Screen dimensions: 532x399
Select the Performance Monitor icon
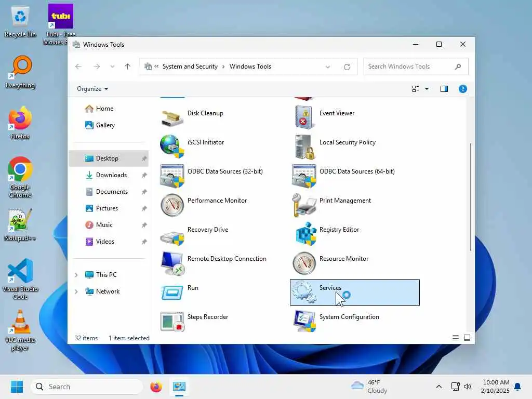pyautogui.click(x=172, y=205)
